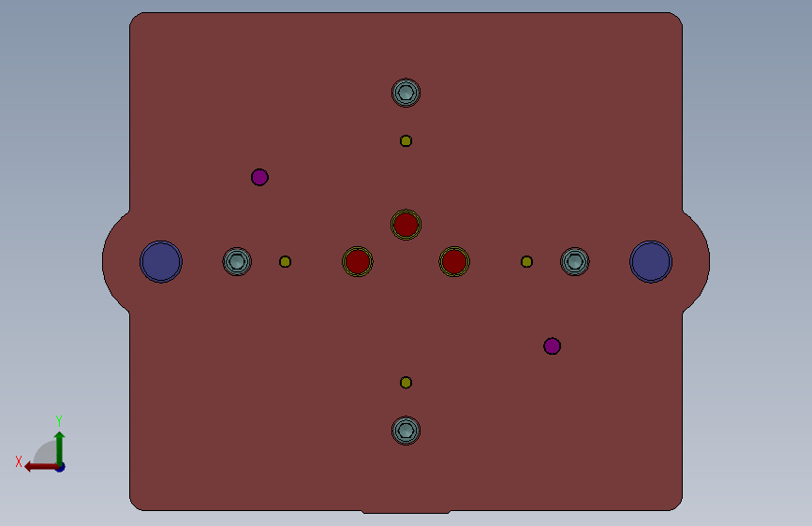Select the small yellow pin beside right screw
The image size is (812, 526).
526,261
